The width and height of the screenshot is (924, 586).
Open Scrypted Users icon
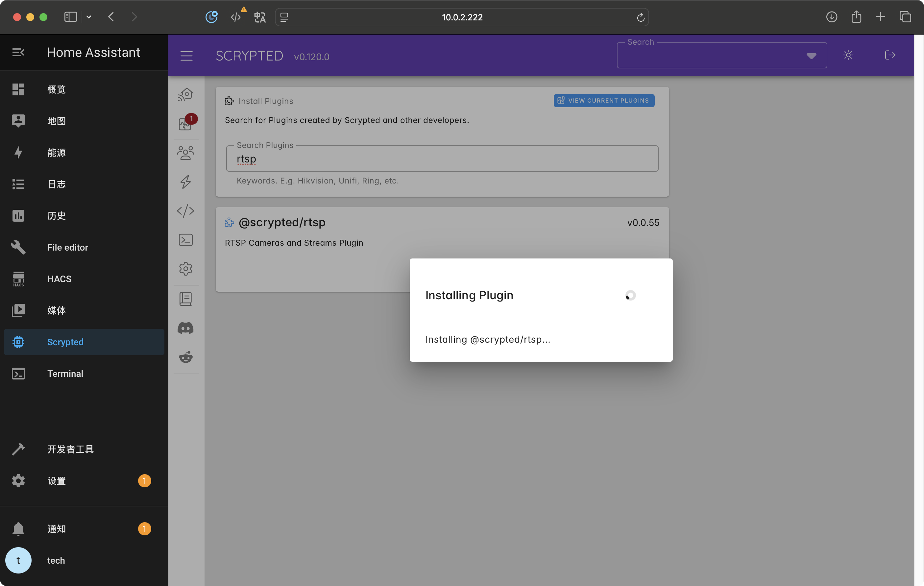pyautogui.click(x=186, y=153)
